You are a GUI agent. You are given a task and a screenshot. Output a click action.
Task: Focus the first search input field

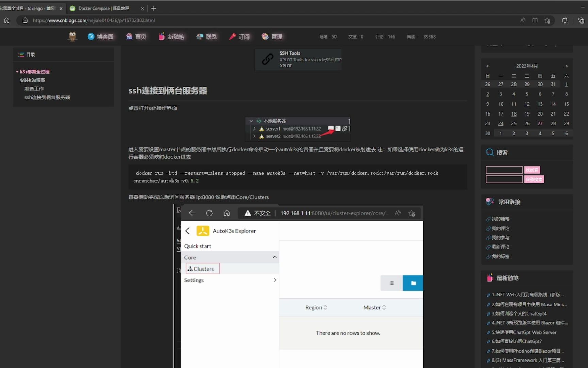click(x=504, y=170)
